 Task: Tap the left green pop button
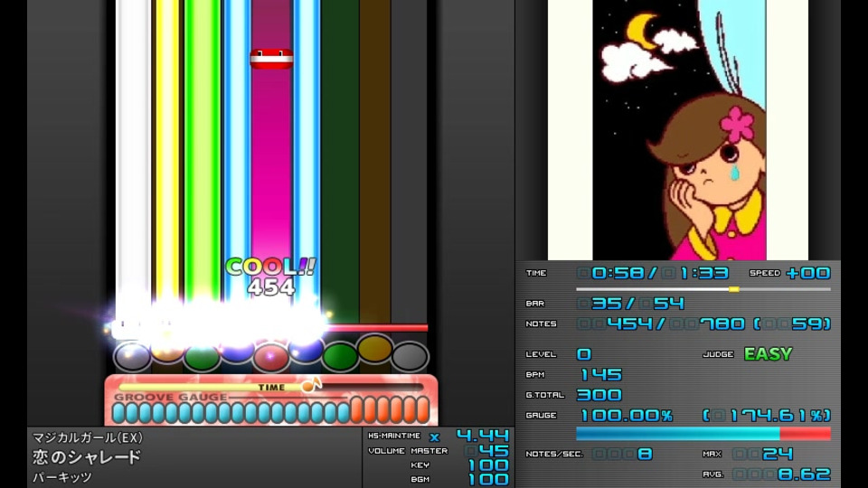(x=202, y=357)
